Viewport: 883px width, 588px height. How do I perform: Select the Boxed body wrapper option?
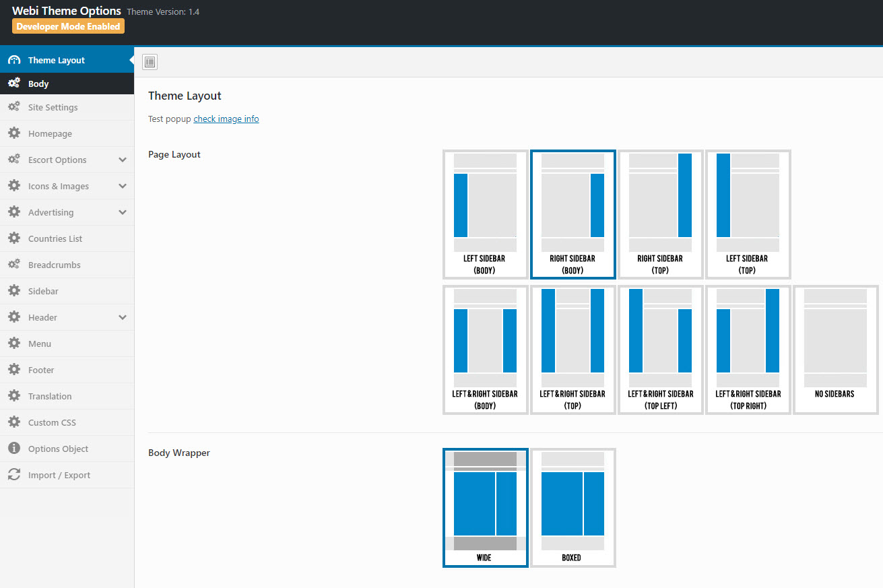click(573, 508)
